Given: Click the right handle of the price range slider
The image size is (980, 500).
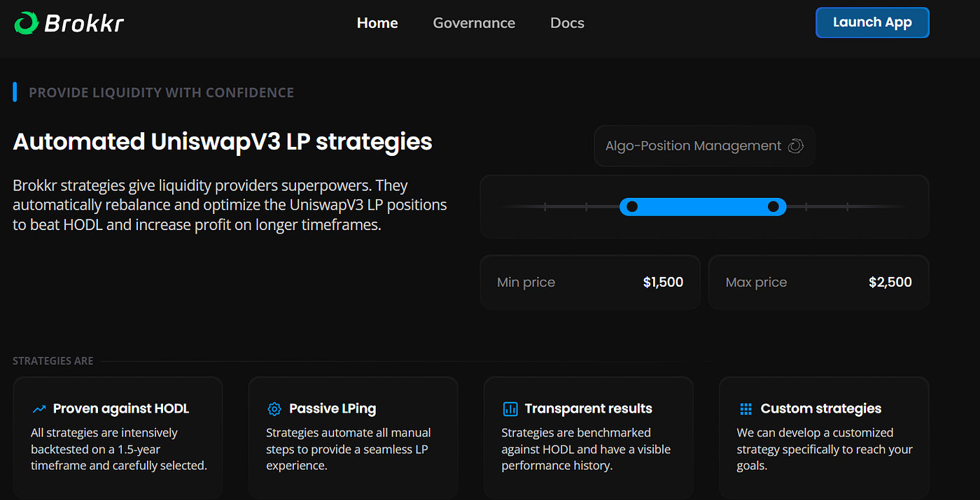Looking at the screenshot, I should [773, 206].
